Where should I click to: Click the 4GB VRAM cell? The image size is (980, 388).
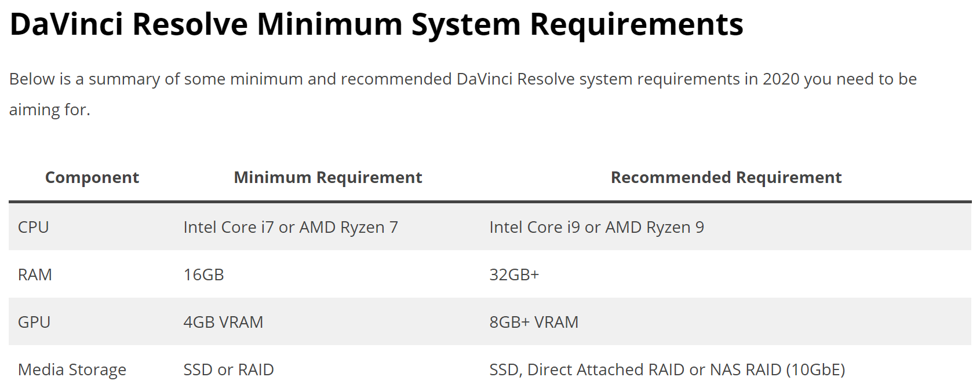point(223,322)
